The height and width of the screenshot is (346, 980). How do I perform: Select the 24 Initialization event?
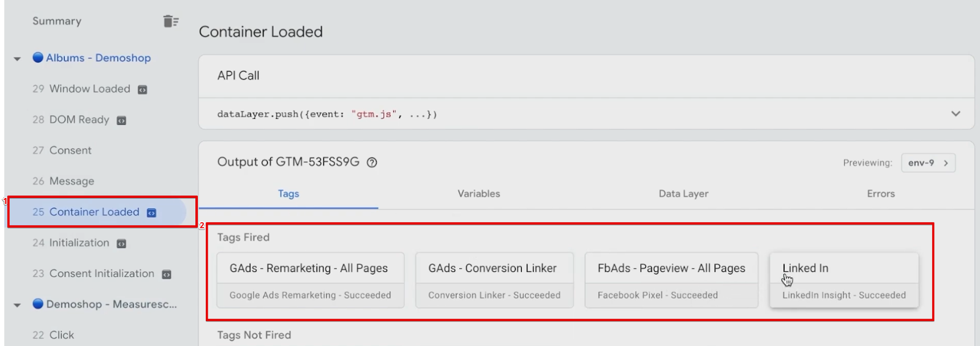coord(79,243)
